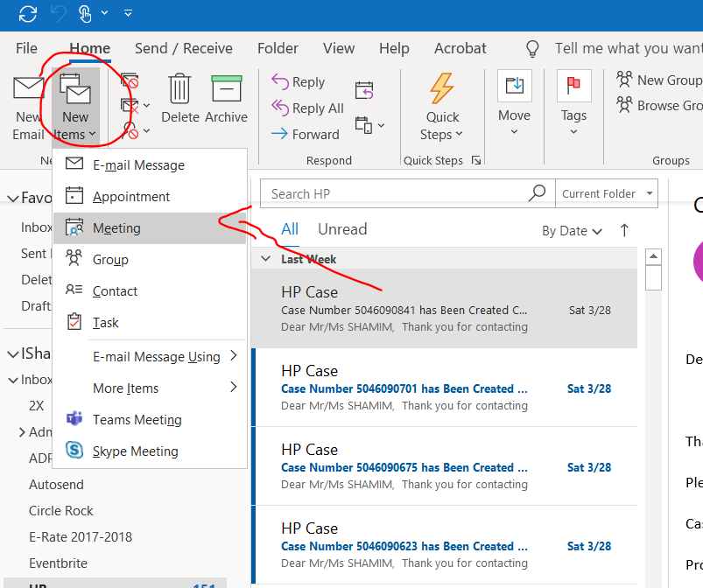Switch to the View tab

[339, 48]
